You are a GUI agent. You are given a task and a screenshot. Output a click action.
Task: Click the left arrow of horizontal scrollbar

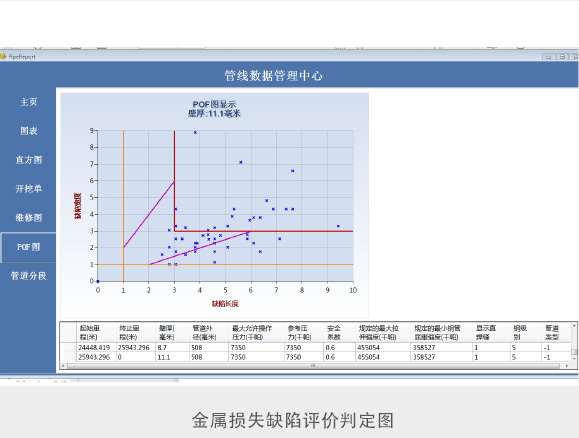[63, 366]
